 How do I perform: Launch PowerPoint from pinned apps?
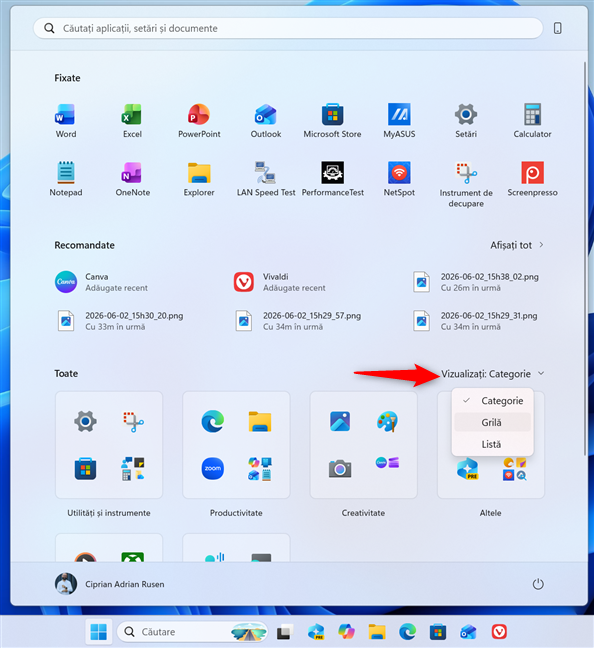point(199,121)
